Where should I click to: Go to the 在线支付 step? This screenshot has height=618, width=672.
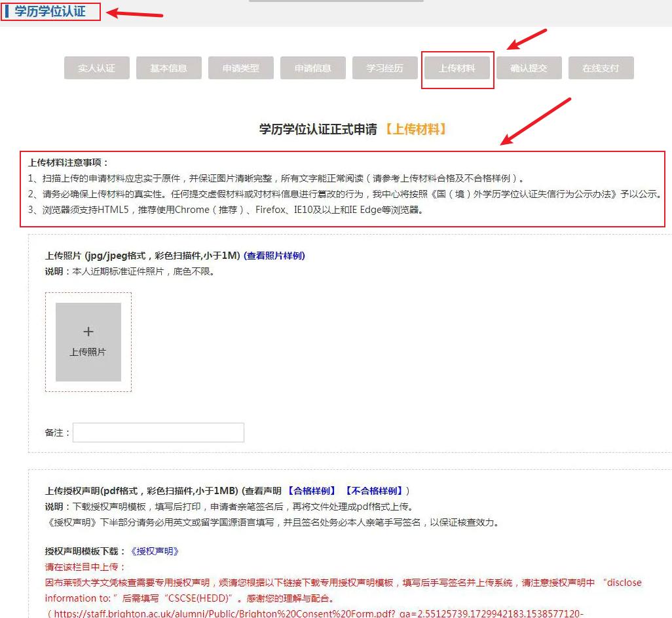pos(601,68)
